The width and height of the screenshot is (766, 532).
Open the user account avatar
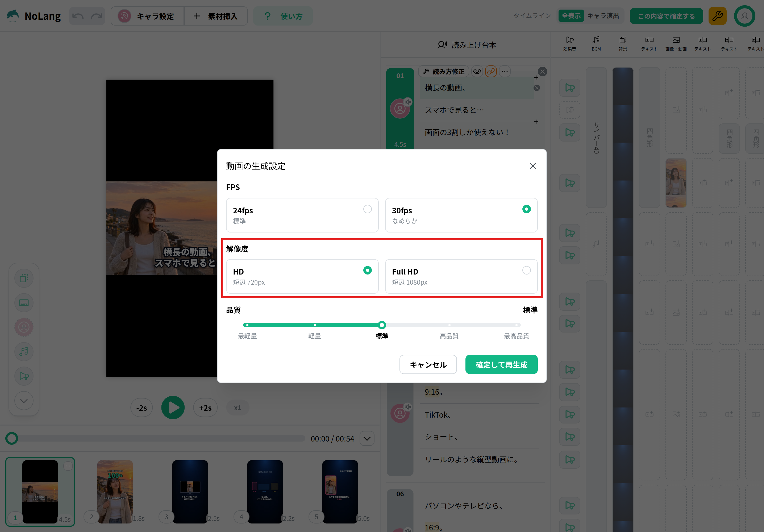coord(744,16)
